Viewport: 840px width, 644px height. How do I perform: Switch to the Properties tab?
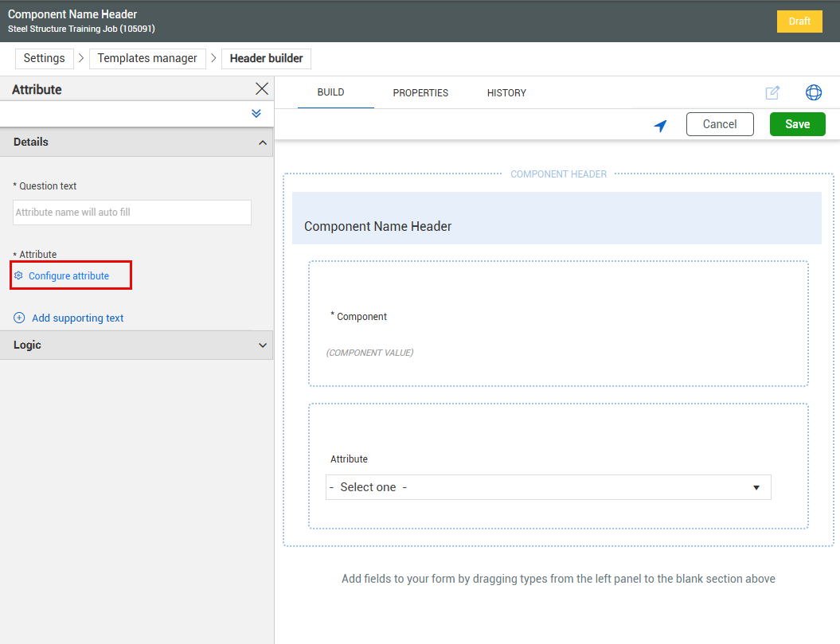tap(420, 93)
